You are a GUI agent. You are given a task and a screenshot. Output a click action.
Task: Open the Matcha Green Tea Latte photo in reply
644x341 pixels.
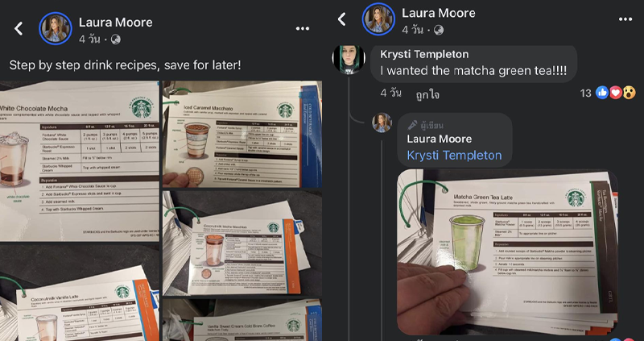(x=508, y=252)
